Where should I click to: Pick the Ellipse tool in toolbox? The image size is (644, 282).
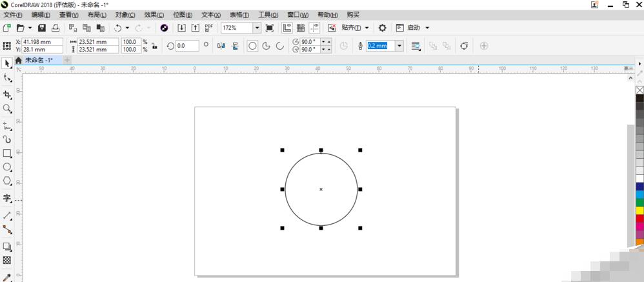click(7, 167)
